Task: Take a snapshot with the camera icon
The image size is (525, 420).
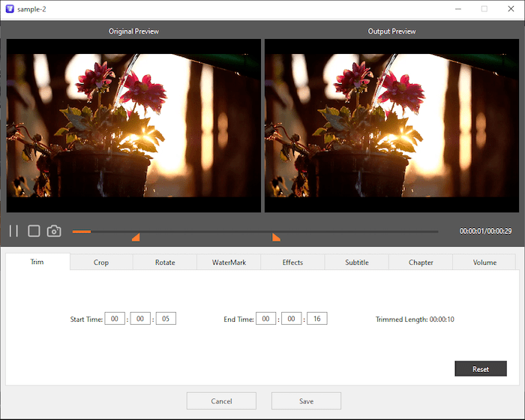Action: (x=54, y=231)
